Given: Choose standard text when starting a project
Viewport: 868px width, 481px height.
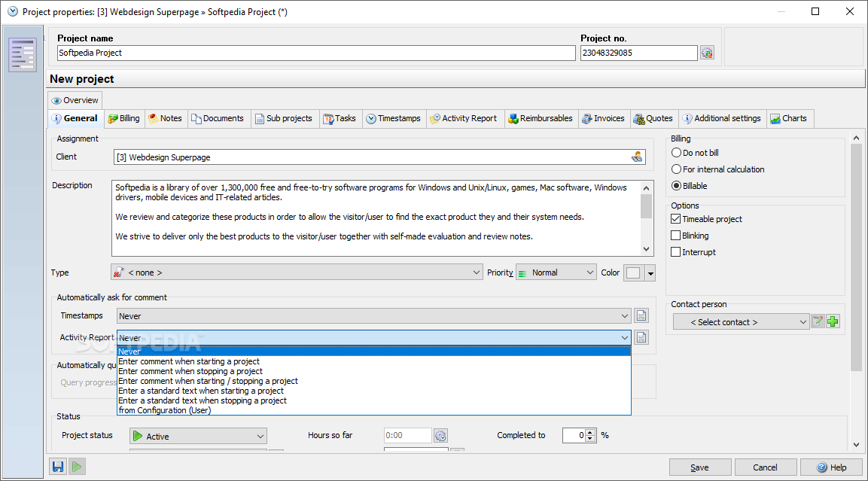Looking at the screenshot, I should 374,391.
